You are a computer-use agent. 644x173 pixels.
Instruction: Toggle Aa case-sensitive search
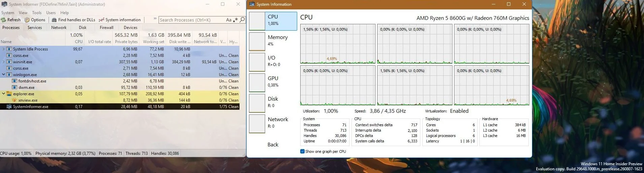pos(229,20)
